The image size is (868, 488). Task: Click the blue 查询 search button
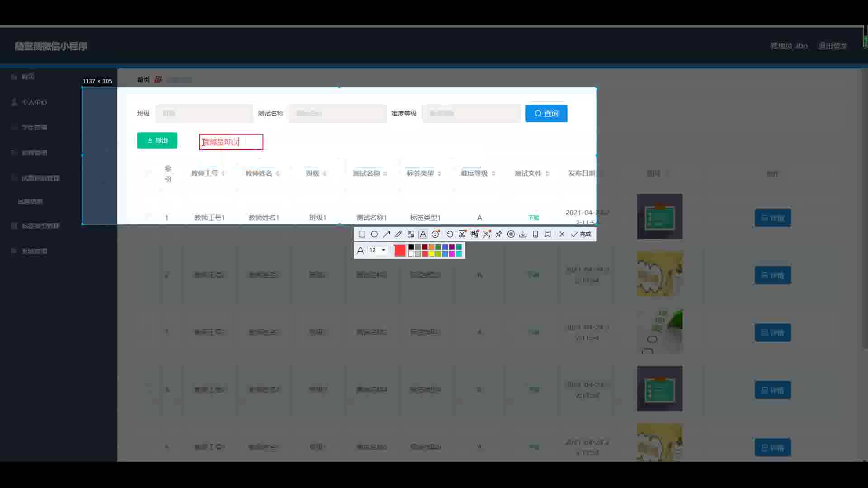pos(546,113)
